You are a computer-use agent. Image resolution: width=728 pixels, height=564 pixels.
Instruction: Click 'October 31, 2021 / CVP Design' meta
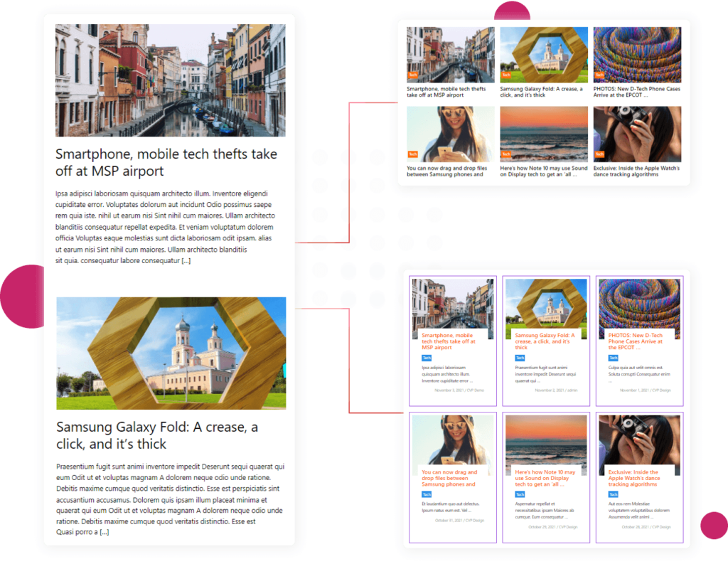pos(460,521)
